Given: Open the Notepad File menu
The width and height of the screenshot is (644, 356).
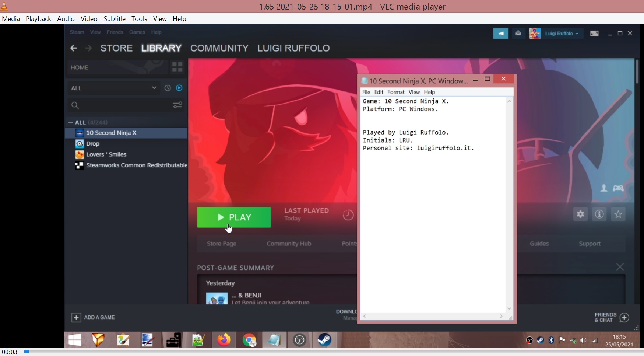Looking at the screenshot, I should (366, 92).
